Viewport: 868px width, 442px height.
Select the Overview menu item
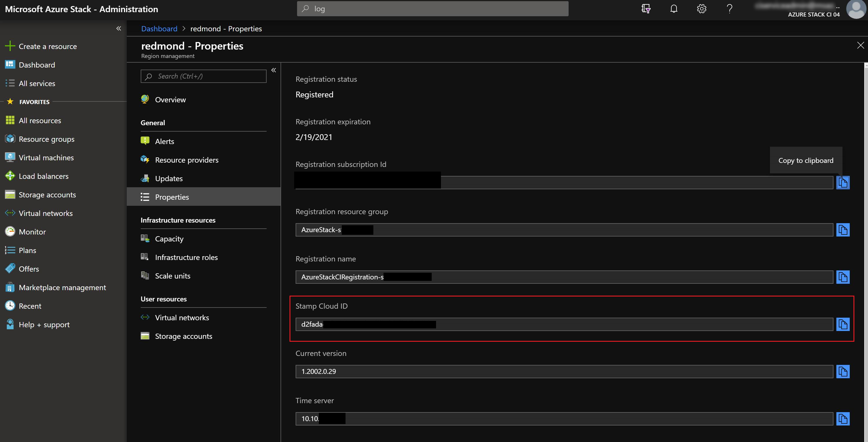click(170, 99)
